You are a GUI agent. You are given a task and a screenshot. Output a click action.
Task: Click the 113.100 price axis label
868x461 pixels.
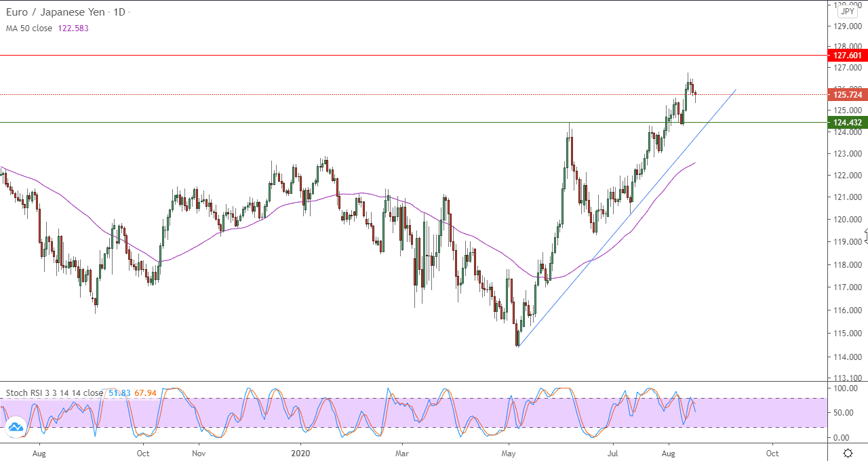click(x=848, y=378)
